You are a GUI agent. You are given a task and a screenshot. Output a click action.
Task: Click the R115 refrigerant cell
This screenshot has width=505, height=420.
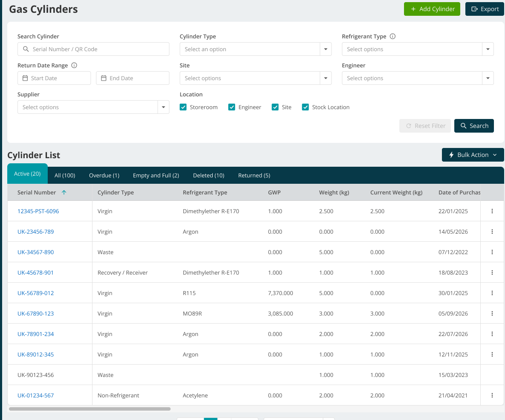(x=189, y=293)
